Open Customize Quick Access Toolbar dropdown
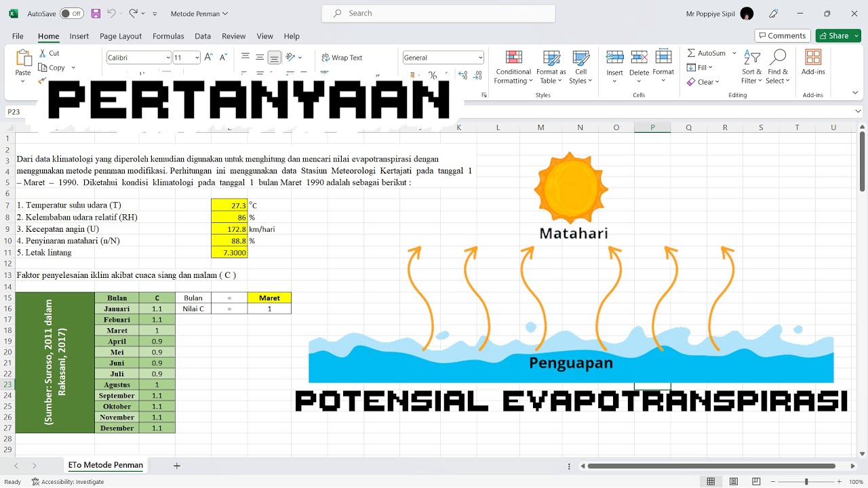The width and height of the screenshot is (868, 488). point(155,14)
